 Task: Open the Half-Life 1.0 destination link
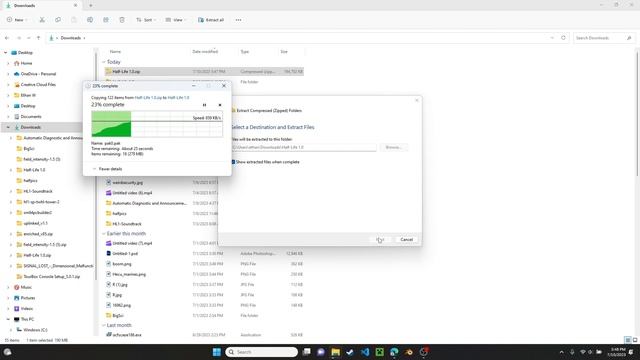tap(178, 98)
